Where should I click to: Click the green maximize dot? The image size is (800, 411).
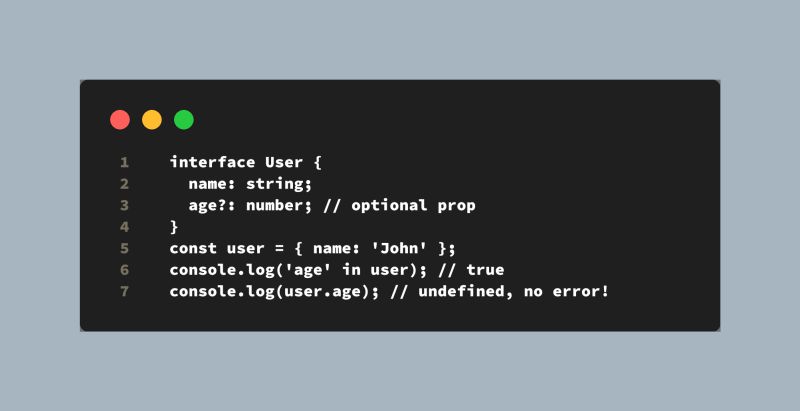click(x=184, y=120)
